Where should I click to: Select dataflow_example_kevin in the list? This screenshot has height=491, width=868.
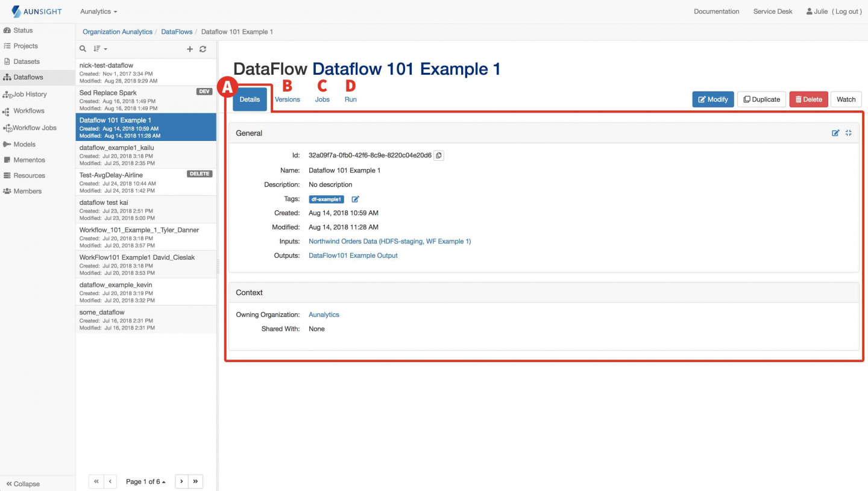pos(146,292)
